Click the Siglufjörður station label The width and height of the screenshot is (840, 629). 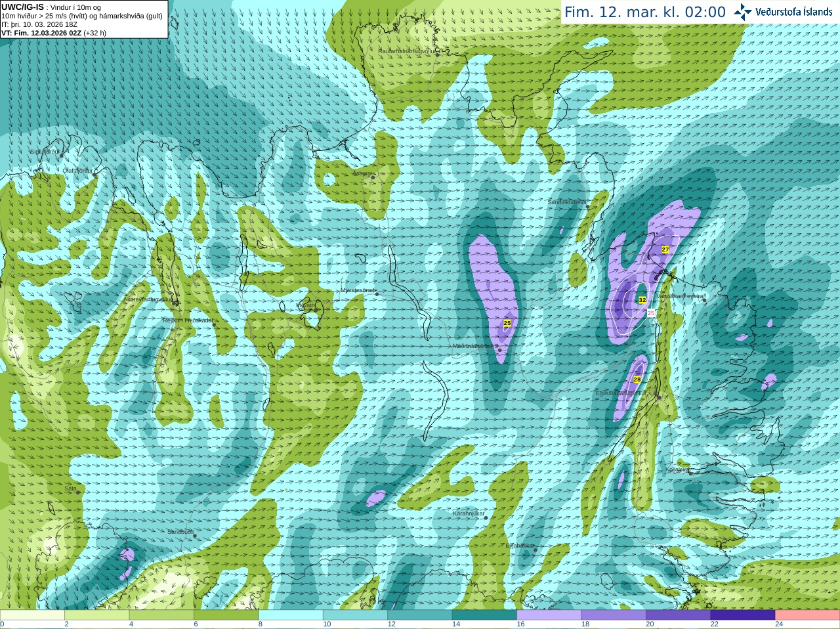click(x=45, y=152)
